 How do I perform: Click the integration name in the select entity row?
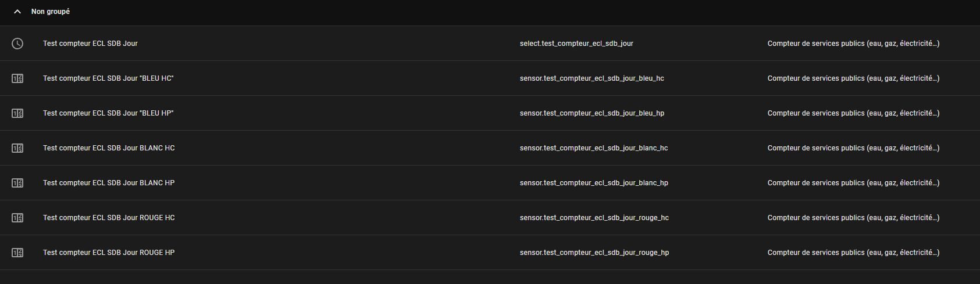pos(853,44)
